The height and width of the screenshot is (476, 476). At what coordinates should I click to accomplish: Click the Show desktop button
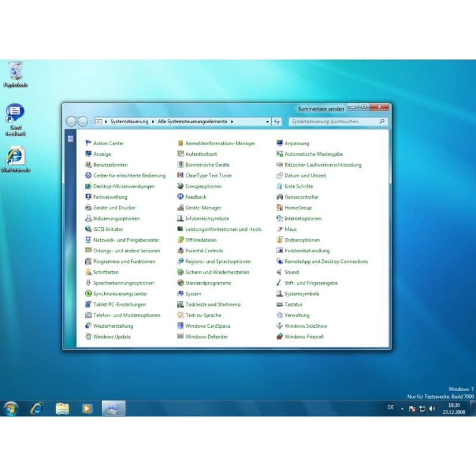click(472, 409)
